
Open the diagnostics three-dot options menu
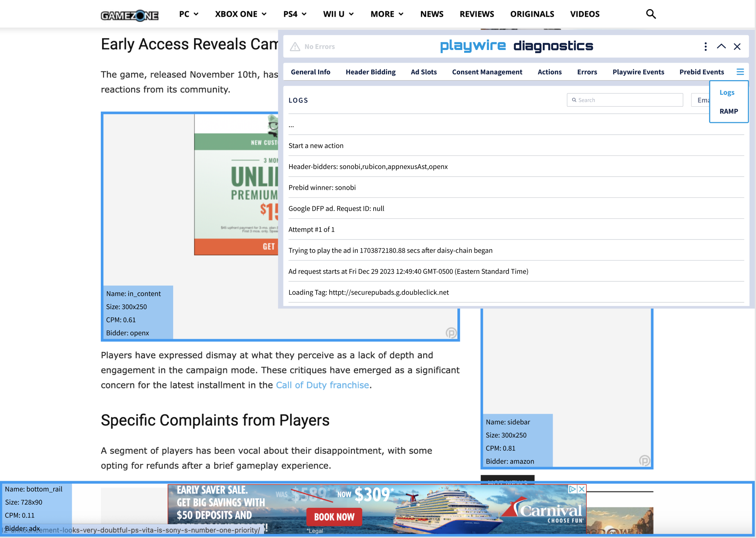[706, 46]
